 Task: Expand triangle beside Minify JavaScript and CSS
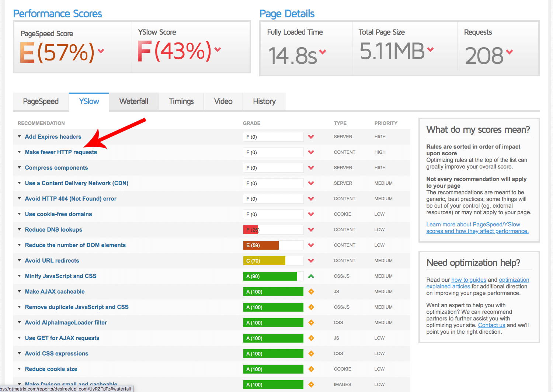19,276
